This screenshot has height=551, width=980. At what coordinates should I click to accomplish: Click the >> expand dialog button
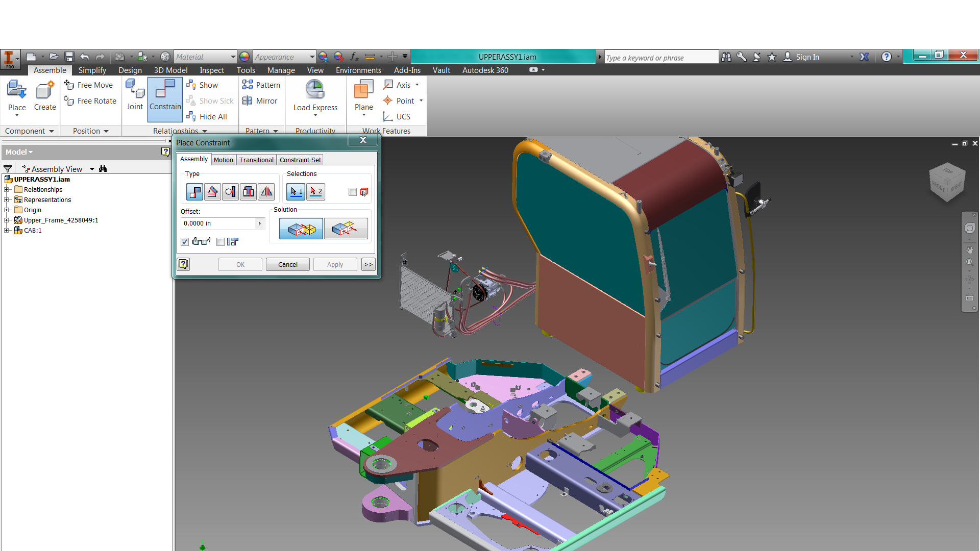click(369, 264)
